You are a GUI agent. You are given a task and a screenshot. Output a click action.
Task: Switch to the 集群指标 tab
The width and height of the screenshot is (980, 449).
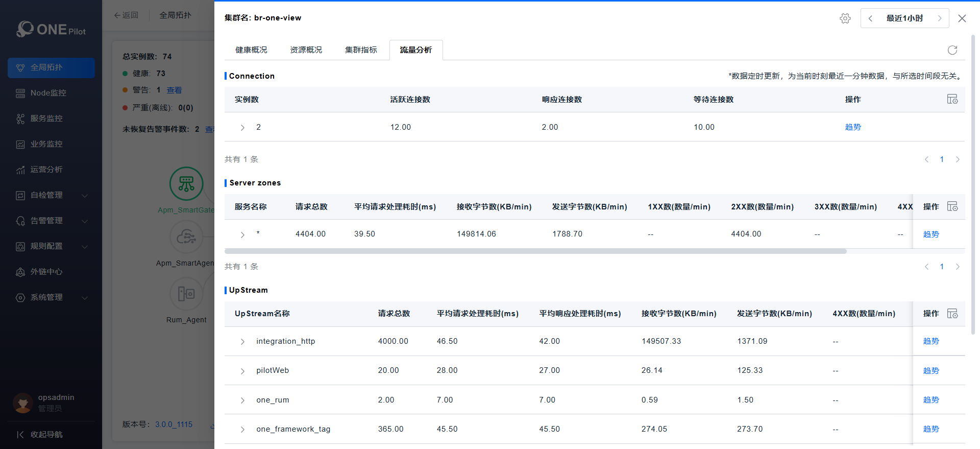tap(361, 50)
